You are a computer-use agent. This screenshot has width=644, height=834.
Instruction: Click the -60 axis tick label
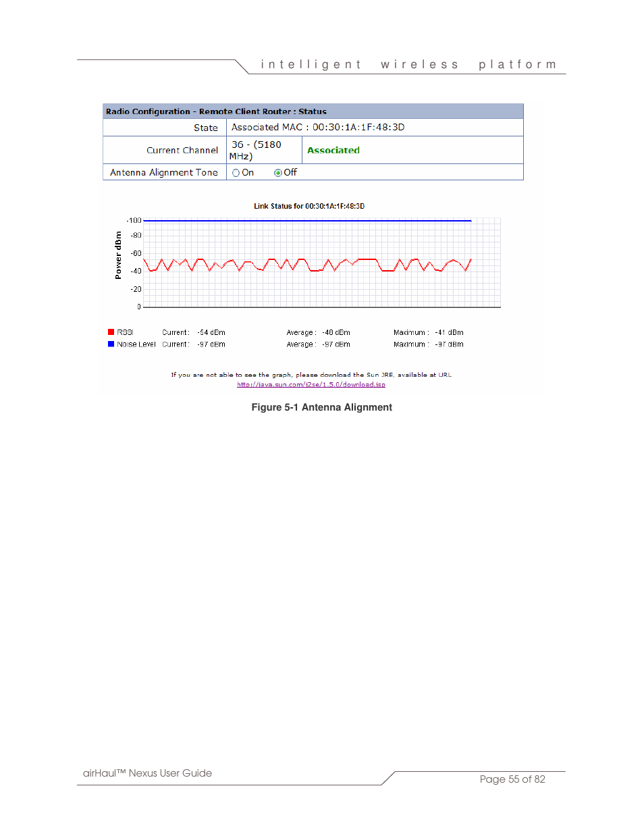coord(136,253)
